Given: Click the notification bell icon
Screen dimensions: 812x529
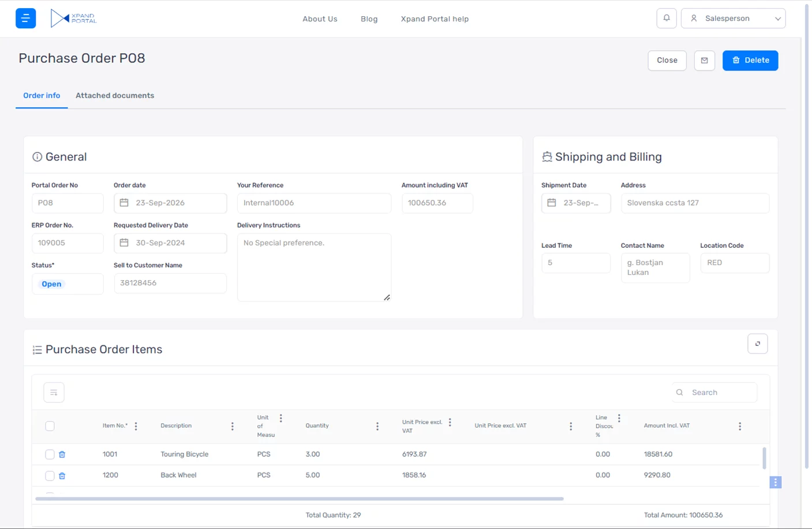Looking at the screenshot, I should 666,18.
